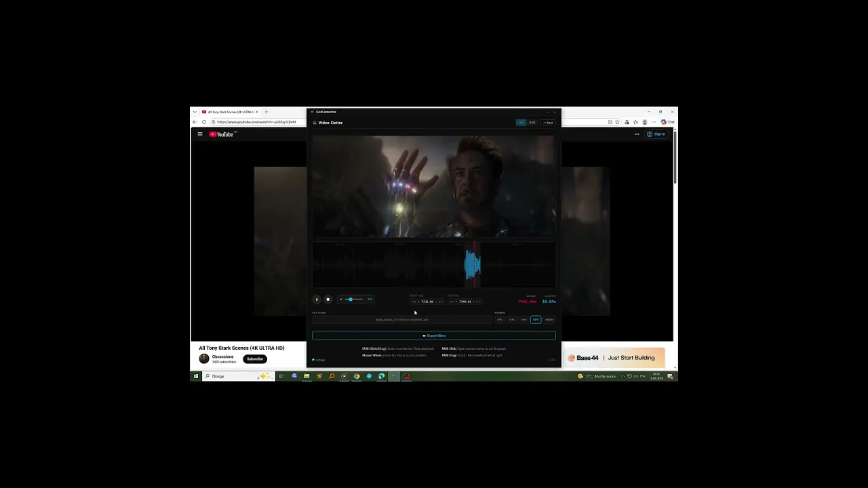
Task: Open Telegram from the taskbar
Action: [x=369, y=376]
